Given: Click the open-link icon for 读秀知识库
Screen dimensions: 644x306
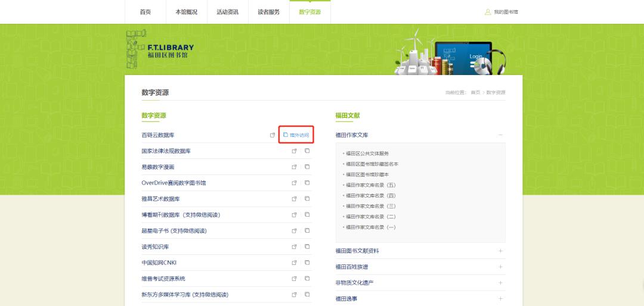Looking at the screenshot, I should pos(294,246).
